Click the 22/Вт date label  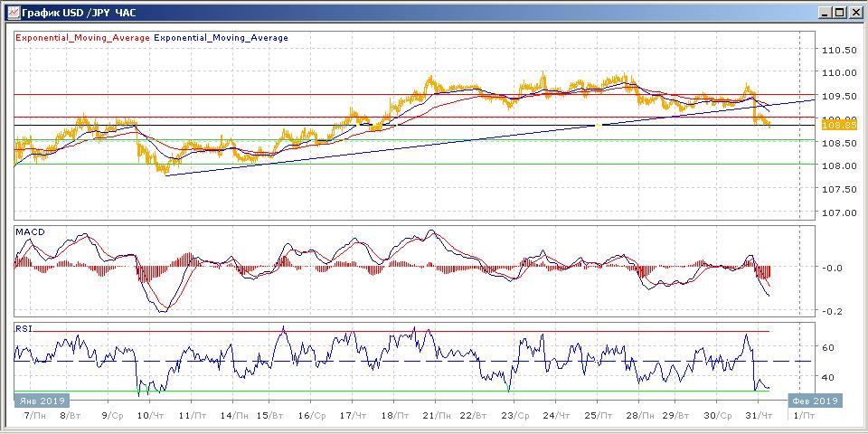[473, 416]
